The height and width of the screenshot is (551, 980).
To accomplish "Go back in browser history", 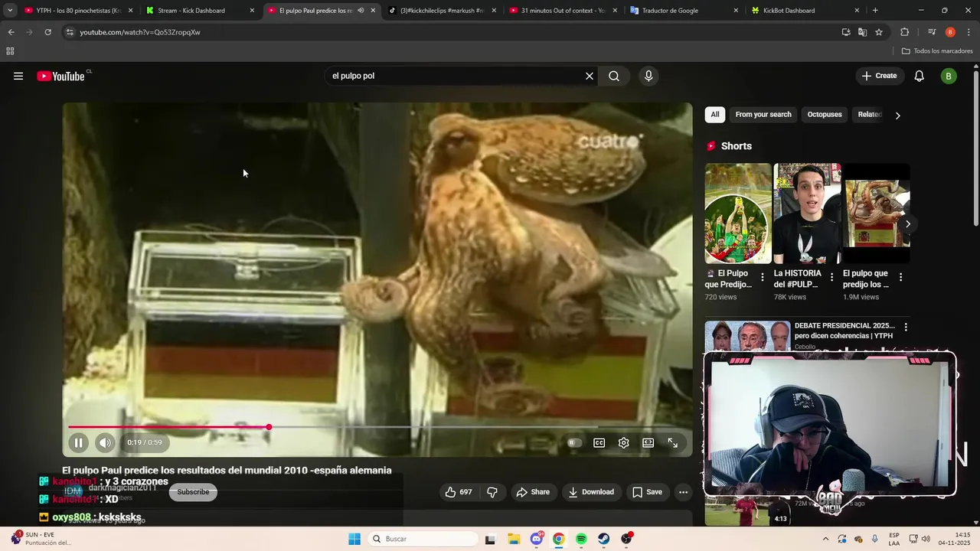I will pyautogui.click(x=11, y=32).
